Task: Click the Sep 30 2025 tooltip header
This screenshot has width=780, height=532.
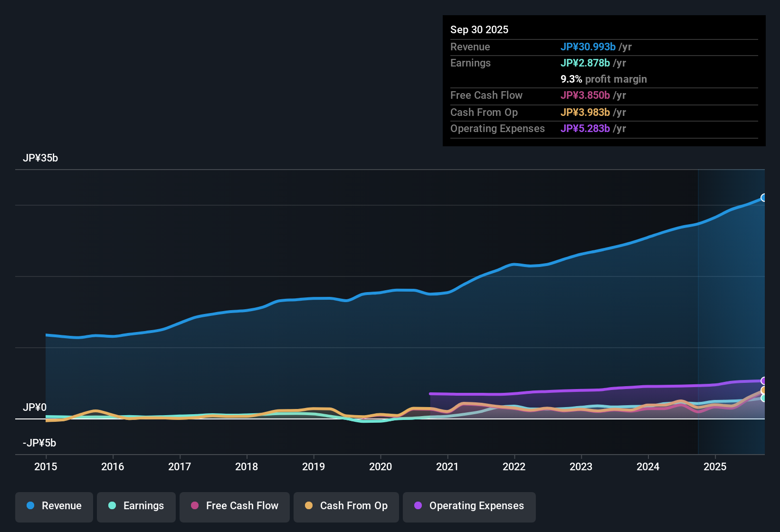Action: pos(479,29)
